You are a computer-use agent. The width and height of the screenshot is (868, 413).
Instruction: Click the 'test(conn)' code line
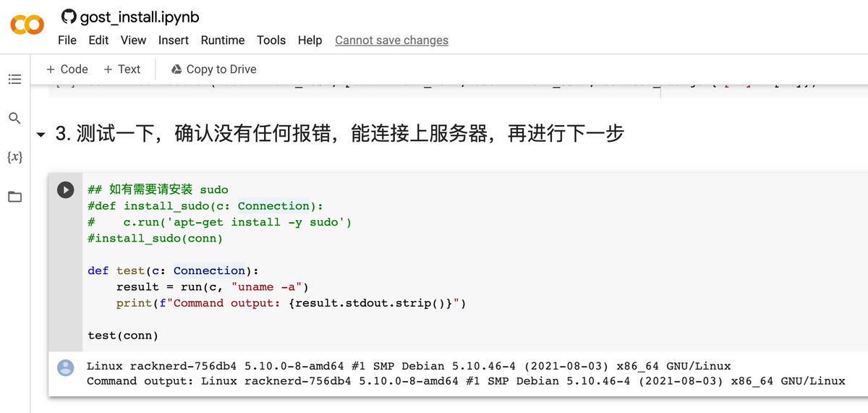coord(123,336)
